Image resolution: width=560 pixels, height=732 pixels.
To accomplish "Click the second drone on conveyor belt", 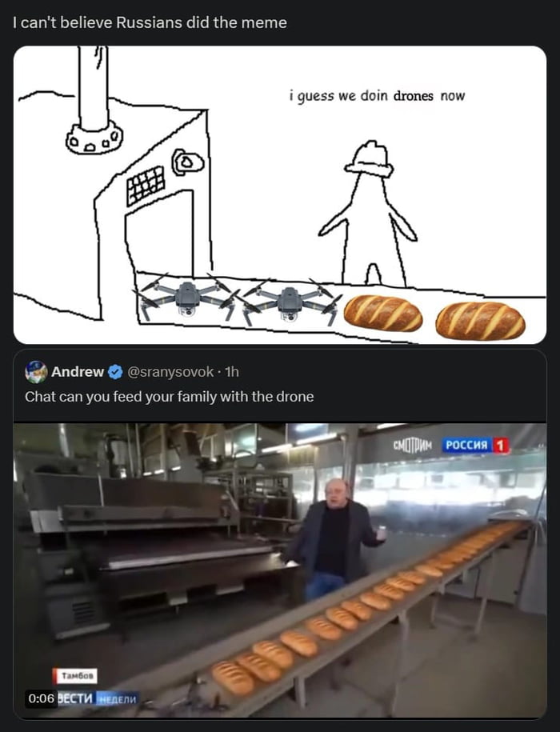I will click(290, 301).
